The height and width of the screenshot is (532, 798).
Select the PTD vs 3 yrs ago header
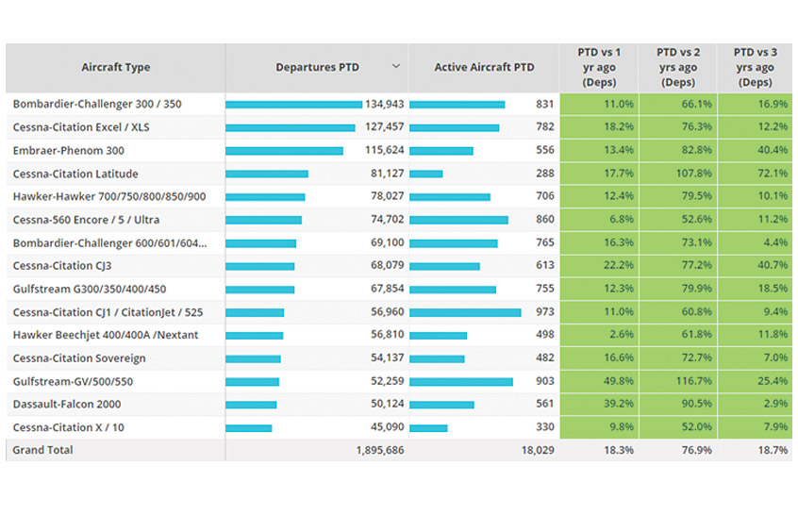[756, 67]
